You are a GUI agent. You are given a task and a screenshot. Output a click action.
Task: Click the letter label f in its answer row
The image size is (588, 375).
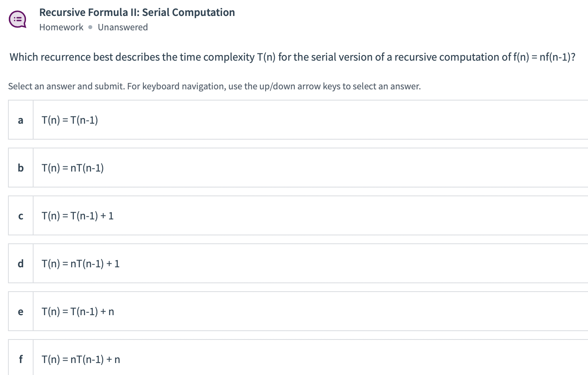pyautogui.click(x=20, y=359)
